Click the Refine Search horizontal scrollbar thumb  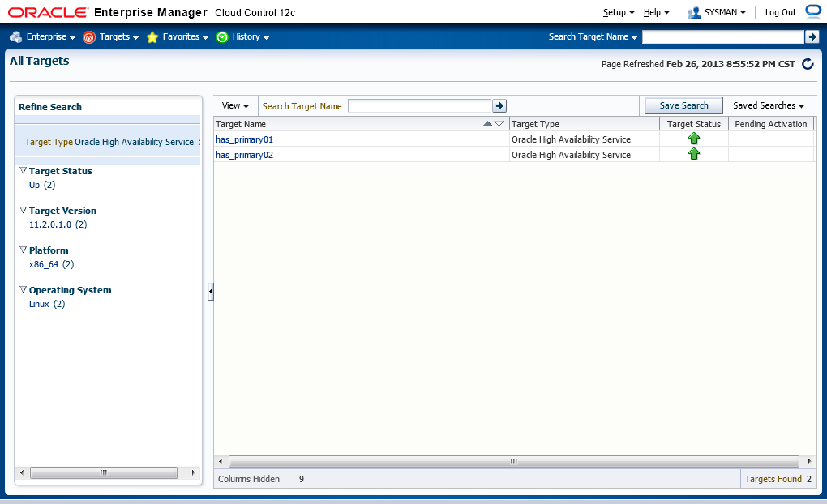104,472
